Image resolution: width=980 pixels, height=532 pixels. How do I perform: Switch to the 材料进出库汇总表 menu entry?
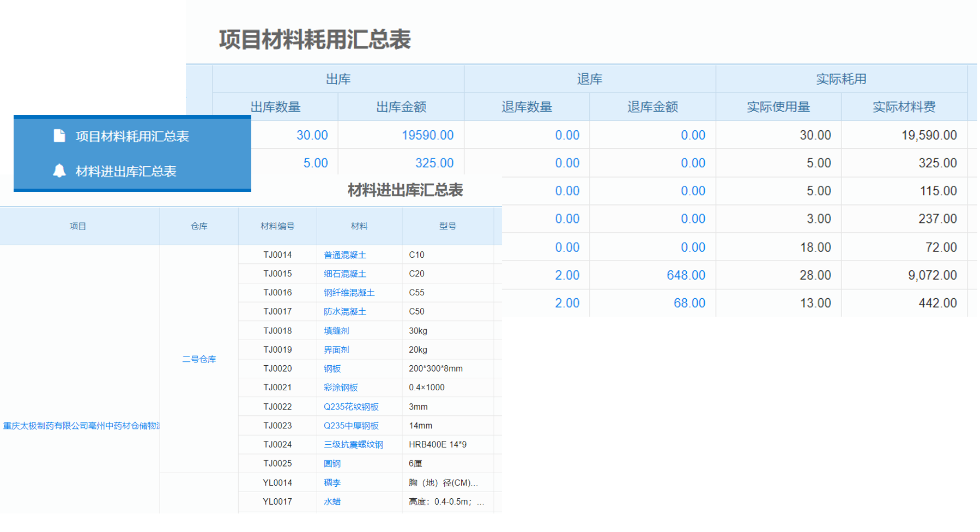[126, 172]
